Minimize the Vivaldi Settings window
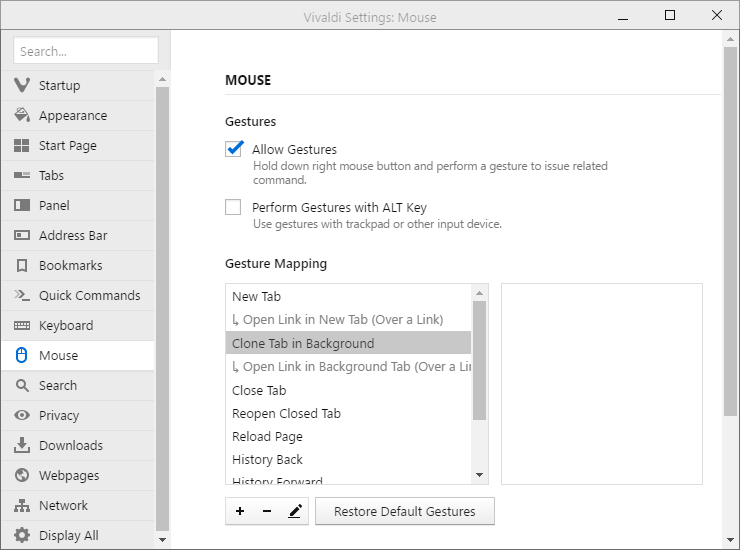 click(623, 17)
